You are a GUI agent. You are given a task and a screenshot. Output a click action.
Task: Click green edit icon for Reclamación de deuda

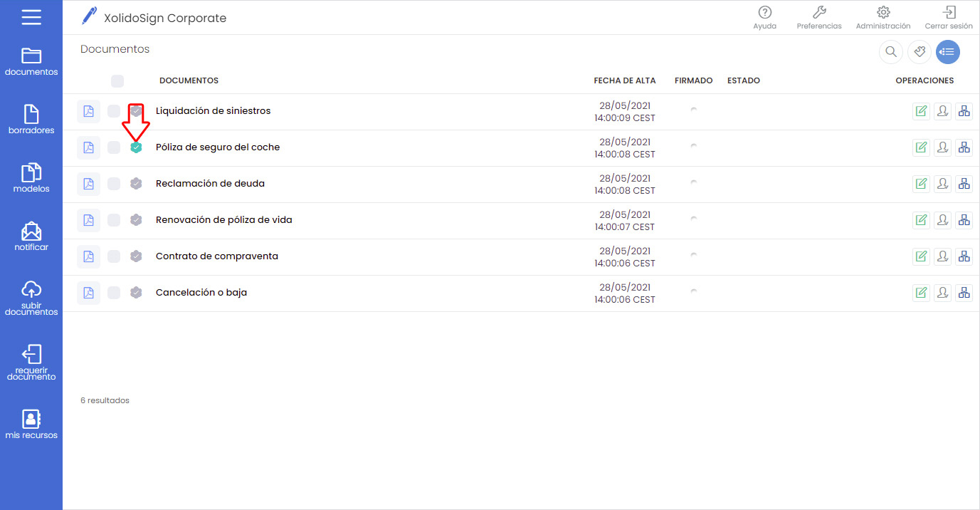click(921, 184)
